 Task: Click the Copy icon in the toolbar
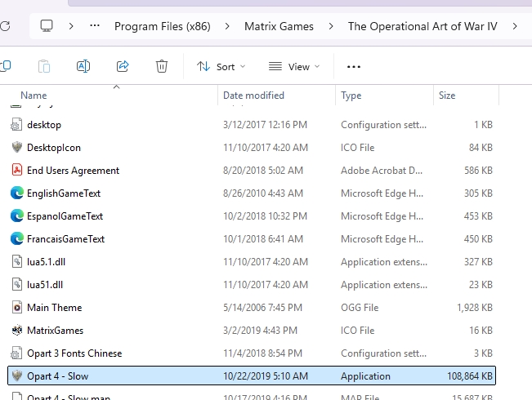pyautogui.click(x=6, y=66)
